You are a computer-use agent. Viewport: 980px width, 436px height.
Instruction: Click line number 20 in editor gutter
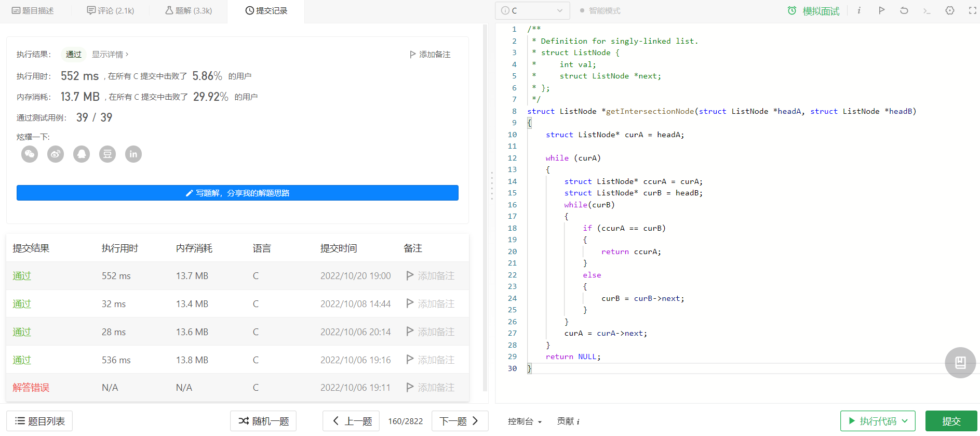[x=512, y=252]
